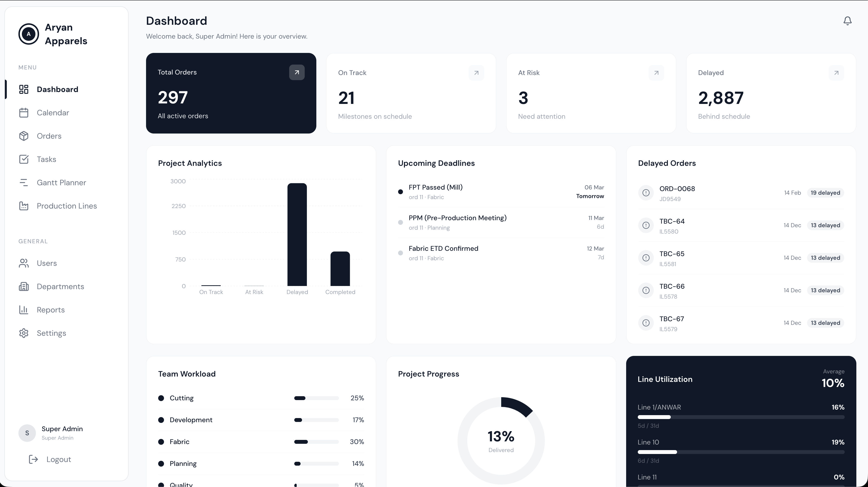Click the Logout icon
This screenshot has height=487, width=868.
point(33,459)
